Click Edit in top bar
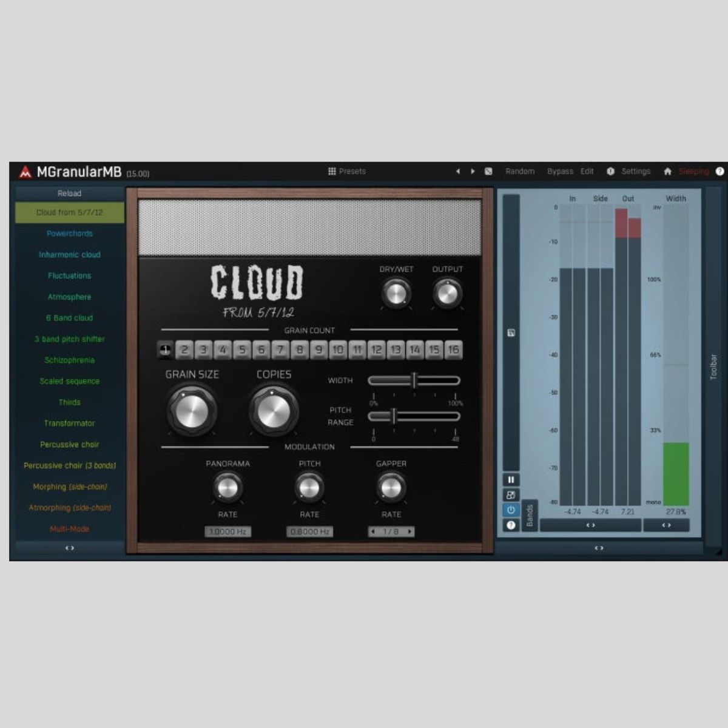This screenshot has width=728, height=728. [587, 172]
